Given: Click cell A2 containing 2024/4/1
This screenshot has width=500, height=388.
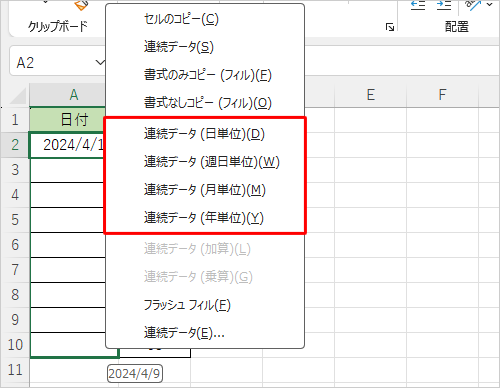Looking at the screenshot, I should (68, 145).
